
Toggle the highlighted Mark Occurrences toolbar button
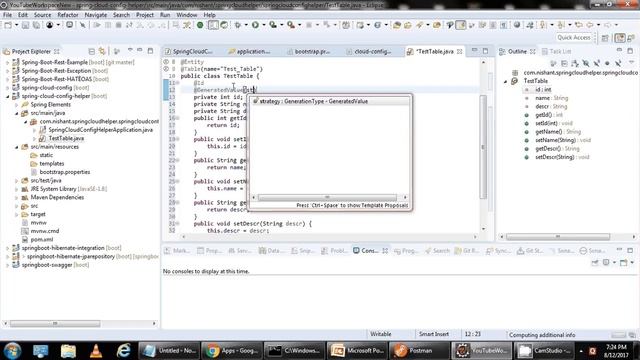click(461, 25)
